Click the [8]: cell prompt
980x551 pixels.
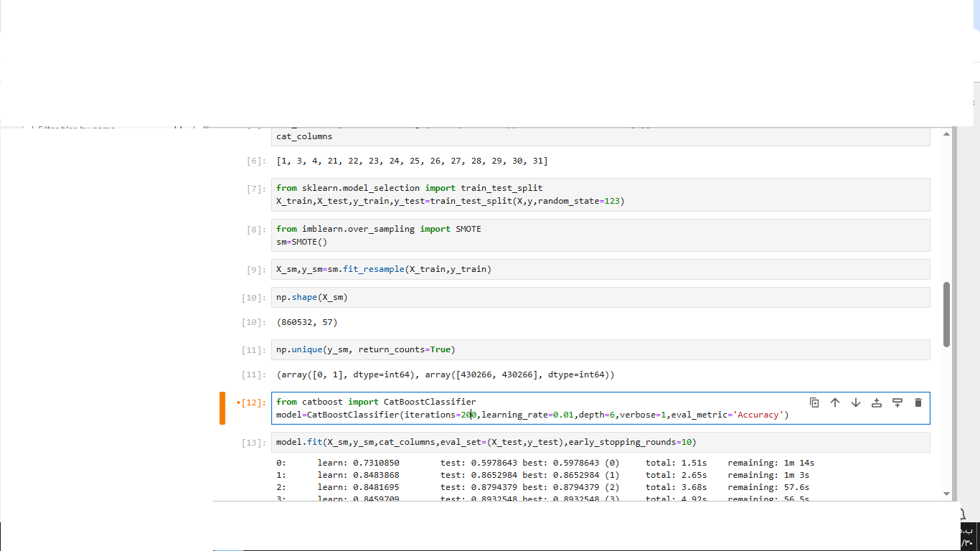(x=256, y=230)
